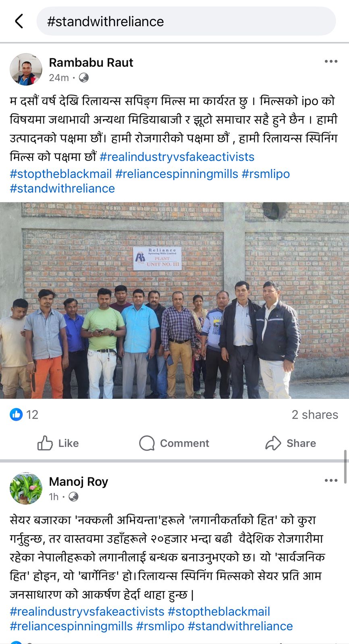Click the globe privacy icon under Manoj Roy
Viewport: 349px width, 644px height.
coord(73,497)
